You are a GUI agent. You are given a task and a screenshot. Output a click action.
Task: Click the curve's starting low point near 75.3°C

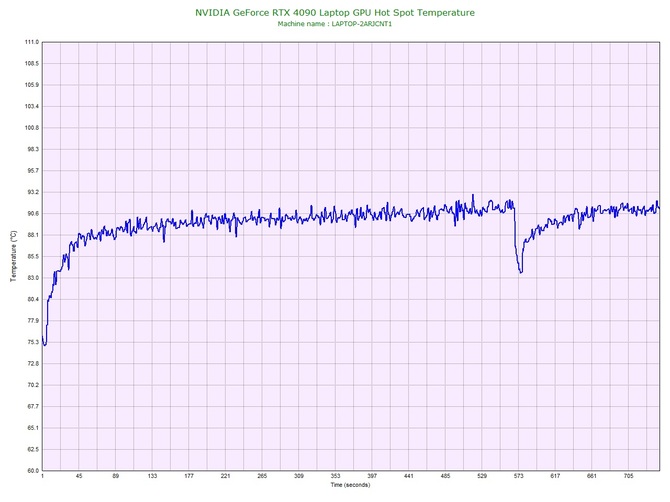(x=44, y=344)
